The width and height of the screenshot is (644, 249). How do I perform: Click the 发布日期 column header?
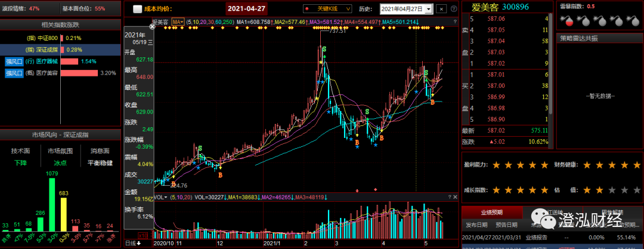(x=476, y=225)
